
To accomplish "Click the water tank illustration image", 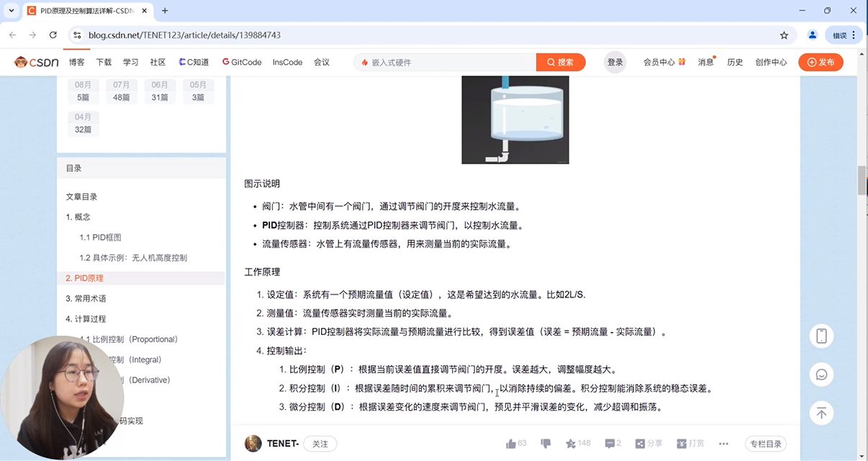I will (x=515, y=120).
